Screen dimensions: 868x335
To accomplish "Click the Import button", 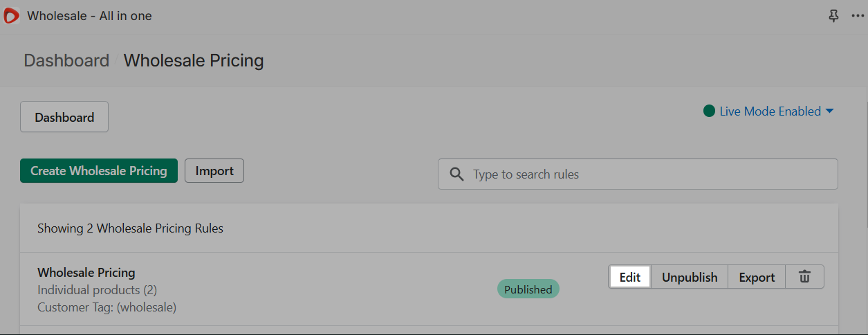I will 214,170.
